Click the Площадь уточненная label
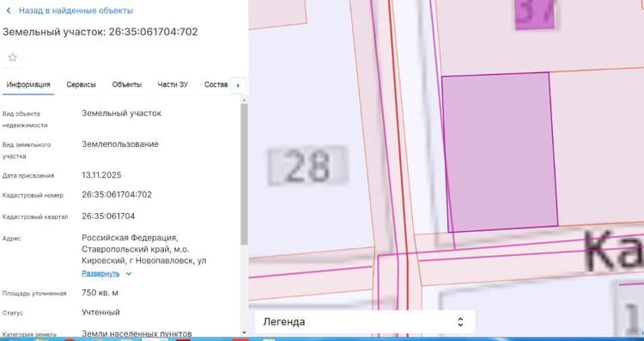This screenshot has width=644, height=341. point(34,294)
